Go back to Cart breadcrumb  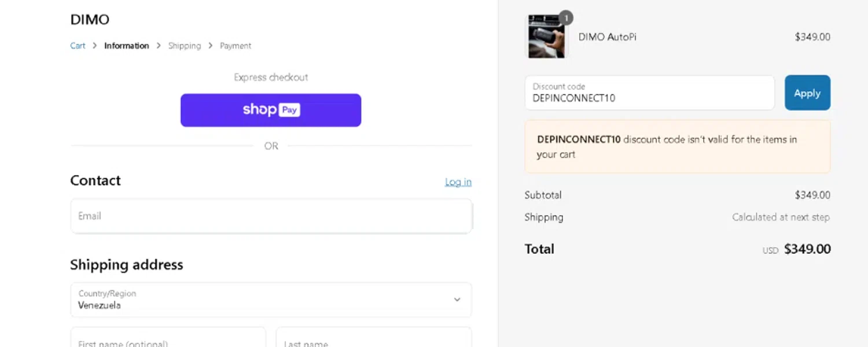click(x=78, y=46)
